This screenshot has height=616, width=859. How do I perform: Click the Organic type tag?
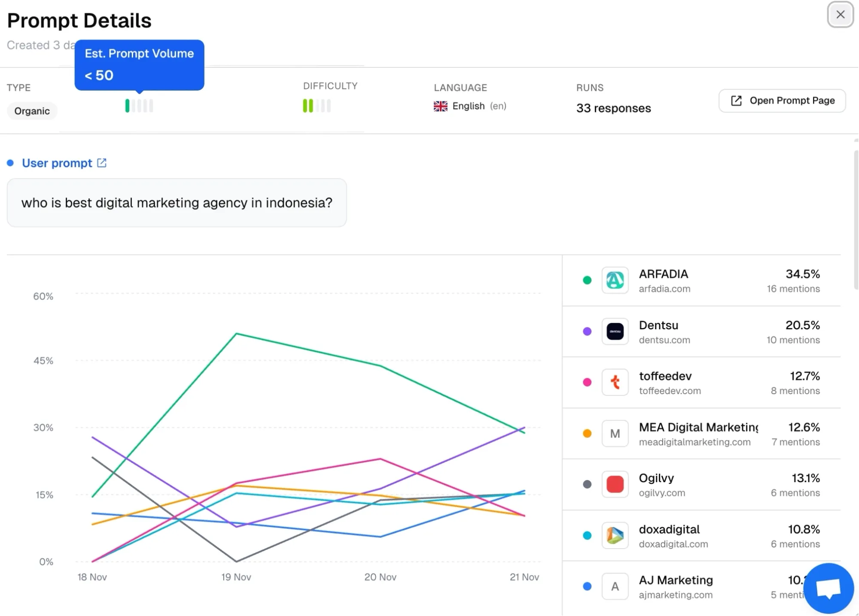click(x=32, y=111)
